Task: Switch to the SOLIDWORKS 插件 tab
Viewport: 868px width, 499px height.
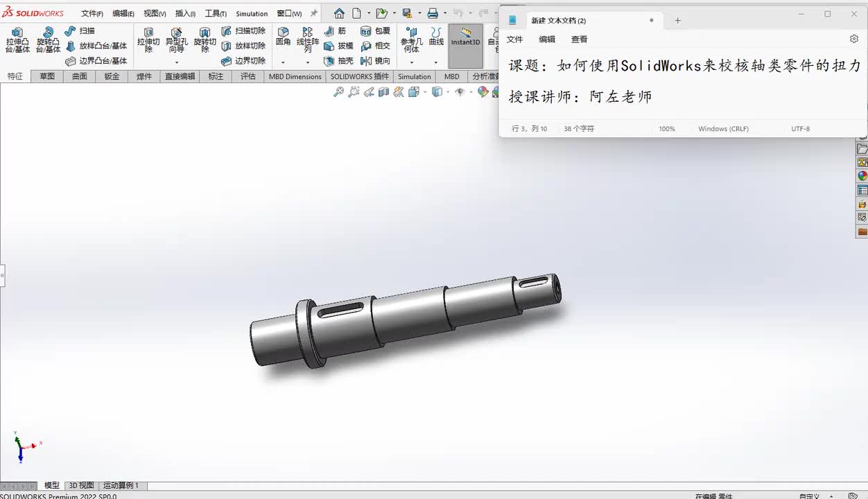Action: click(360, 76)
